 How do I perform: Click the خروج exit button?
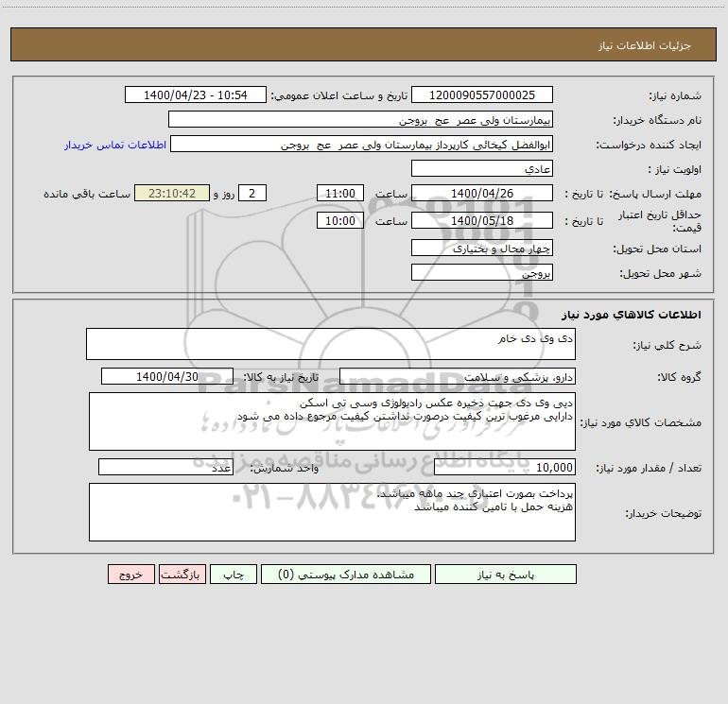(x=130, y=574)
